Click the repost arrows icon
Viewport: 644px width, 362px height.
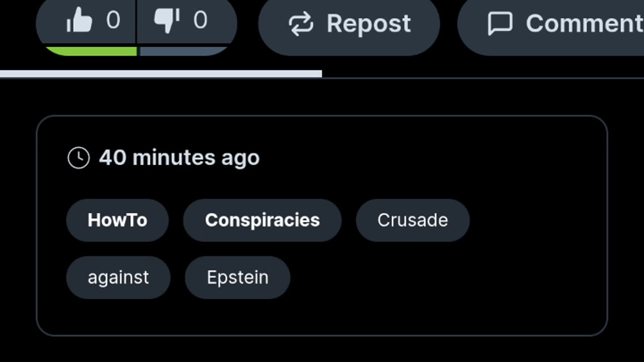[x=301, y=24]
